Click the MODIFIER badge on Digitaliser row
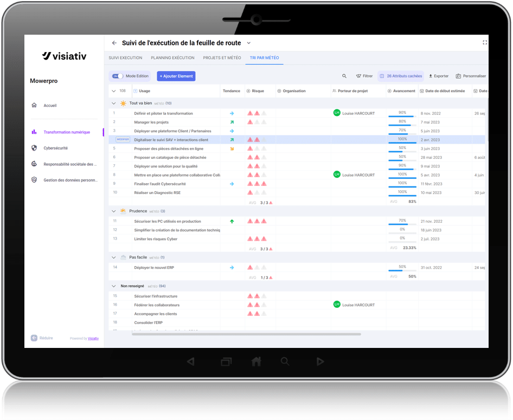Image resolution: width=513 pixels, height=420 pixels. coord(123,140)
